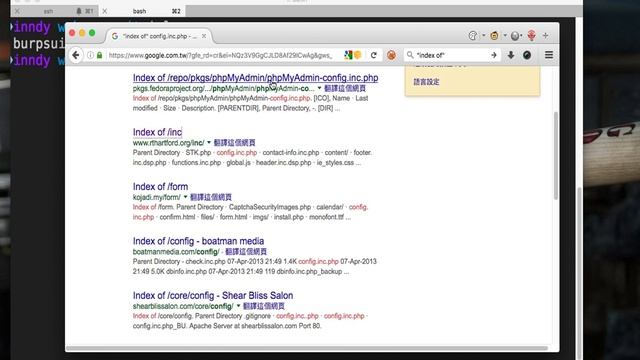Click the "burpsui" line in the terminal

pyautogui.click(x=38, y=43)
